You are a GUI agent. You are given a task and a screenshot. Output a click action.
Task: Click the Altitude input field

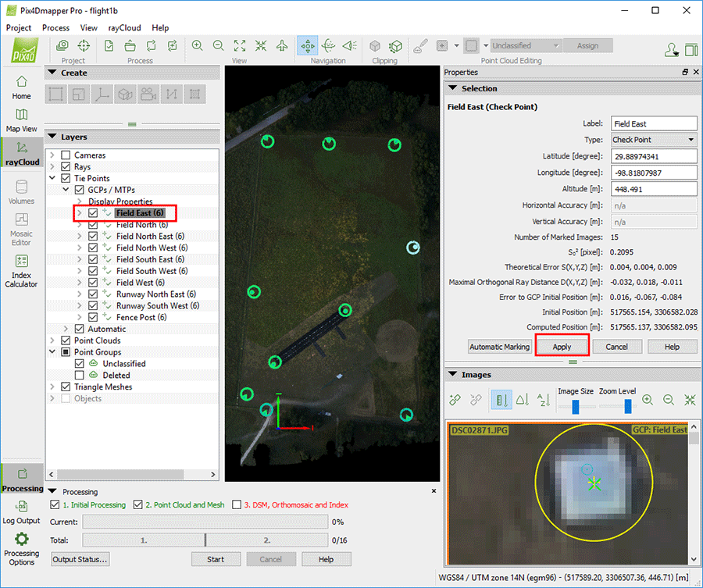[653, 189]
